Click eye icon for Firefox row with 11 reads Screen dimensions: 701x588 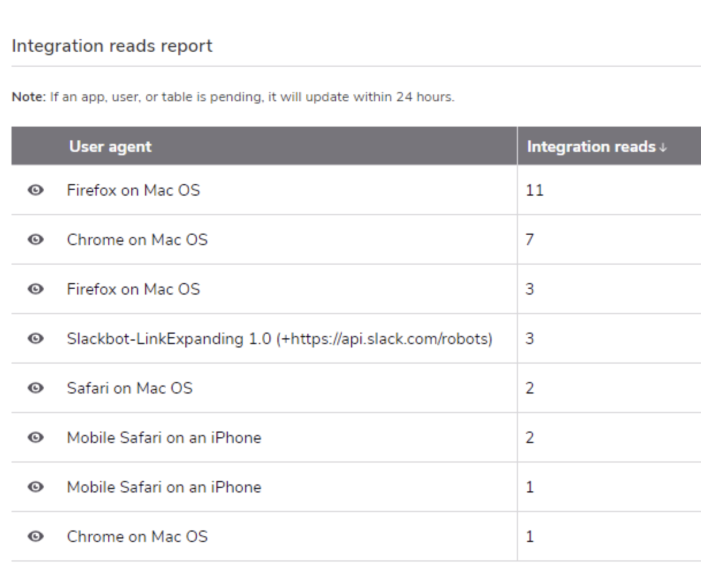36,190
